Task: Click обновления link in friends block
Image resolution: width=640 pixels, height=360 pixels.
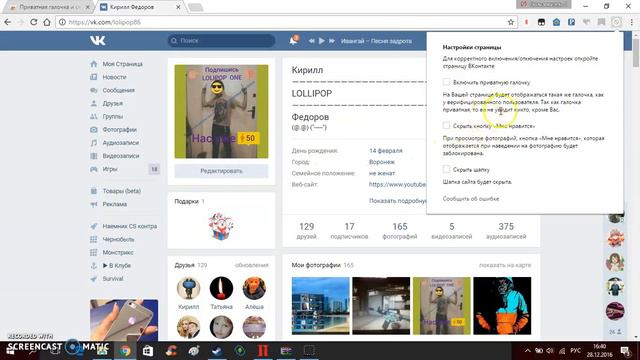Action: [x=251, y=265]
